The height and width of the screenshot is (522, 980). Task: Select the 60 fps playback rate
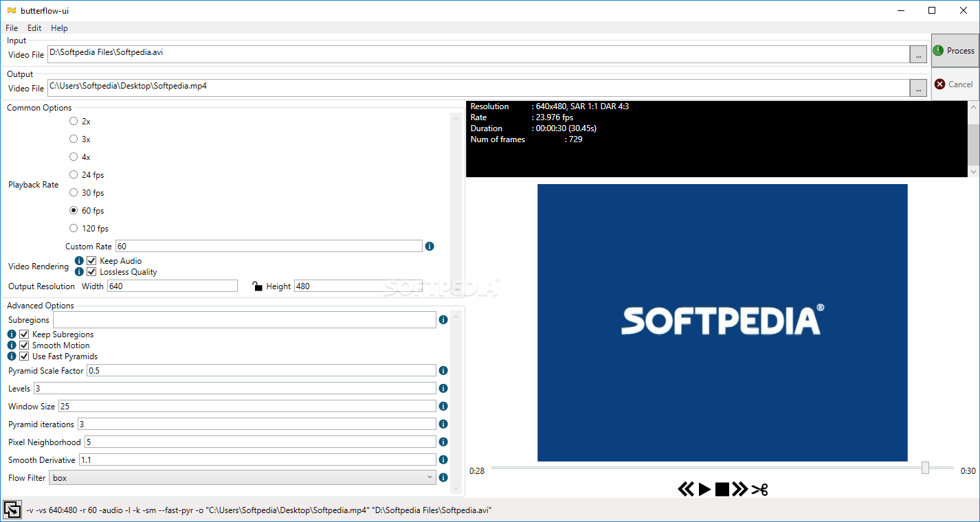74,211
